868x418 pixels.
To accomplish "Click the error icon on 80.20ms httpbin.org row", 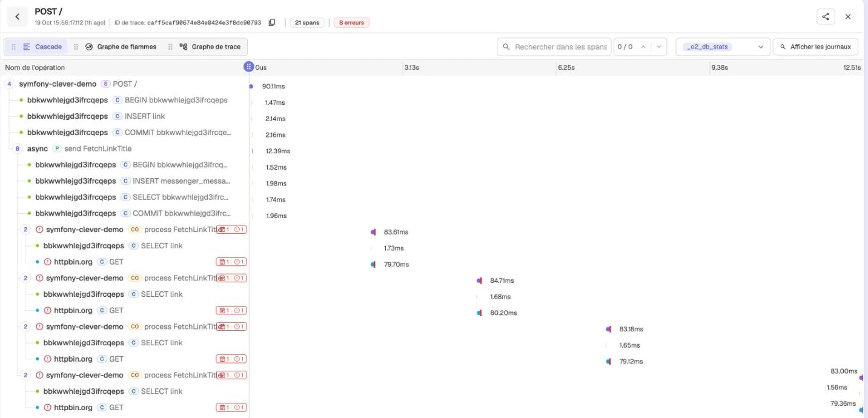I will [48, 310].
